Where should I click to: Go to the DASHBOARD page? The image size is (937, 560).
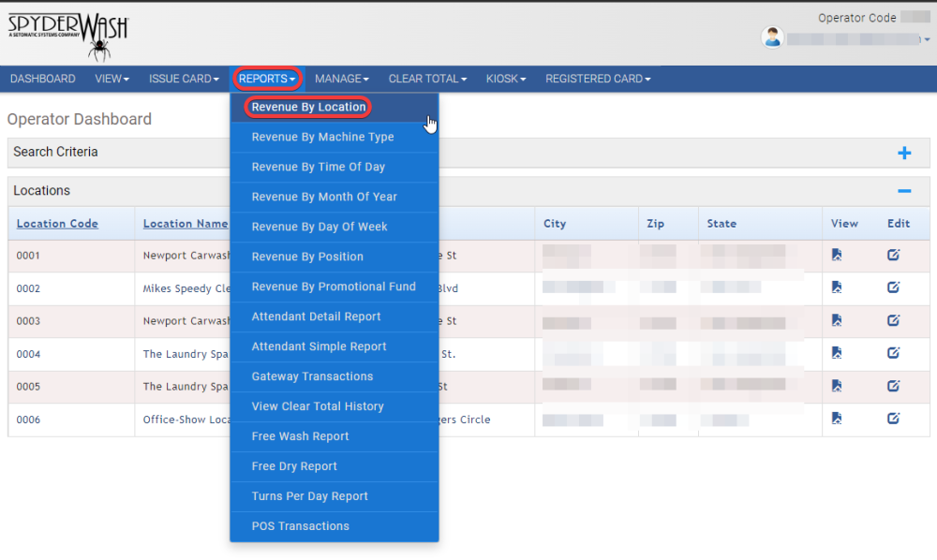pyautogui.click(x=42, y=79)
